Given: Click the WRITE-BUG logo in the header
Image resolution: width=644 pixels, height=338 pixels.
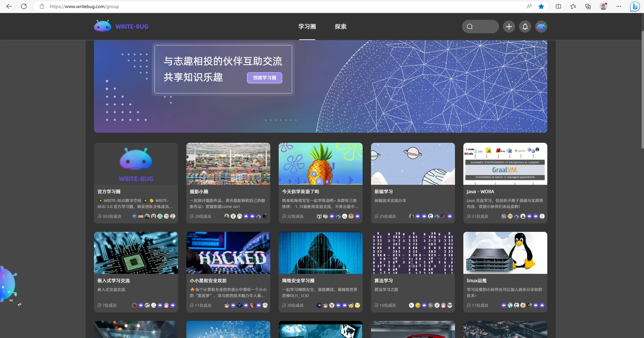Looking at the screenshot, I should 121,26.
